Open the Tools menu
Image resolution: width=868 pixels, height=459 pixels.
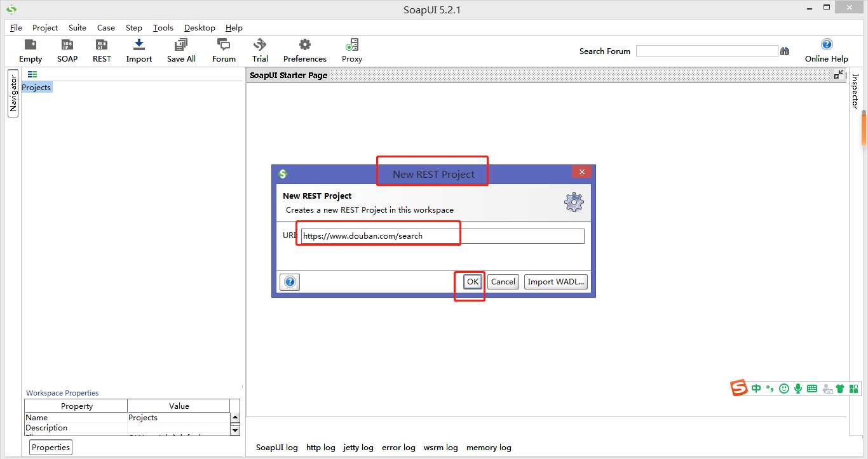(x=163, y=28)
